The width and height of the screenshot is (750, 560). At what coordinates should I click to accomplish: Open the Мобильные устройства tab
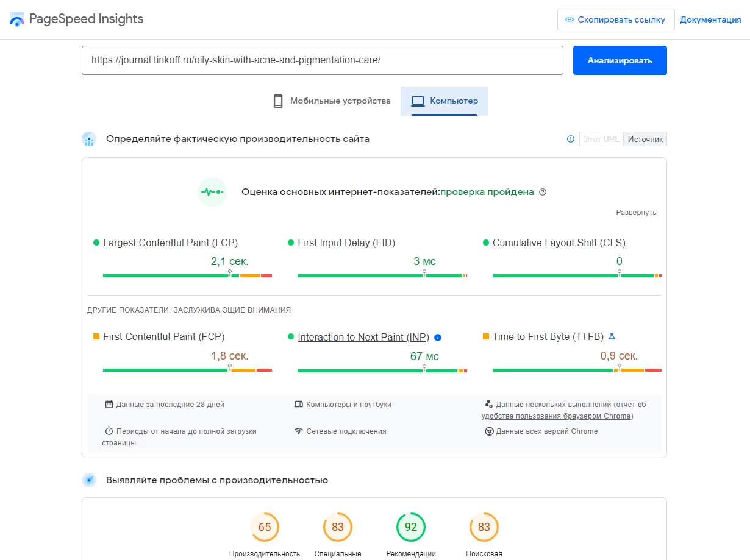(332, 101)
